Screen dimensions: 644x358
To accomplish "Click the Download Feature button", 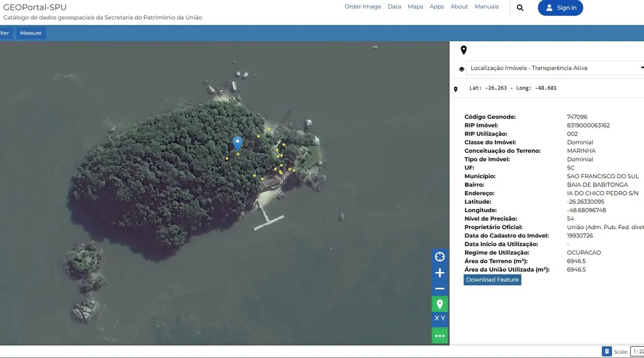I will (492, 280).
